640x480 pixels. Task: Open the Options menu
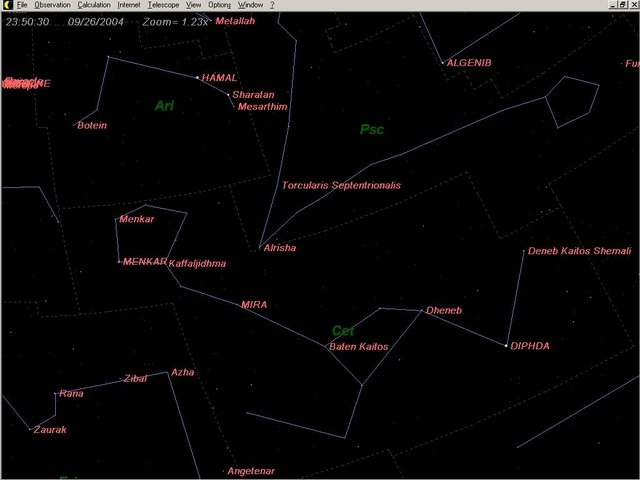(x=219, y=5)
